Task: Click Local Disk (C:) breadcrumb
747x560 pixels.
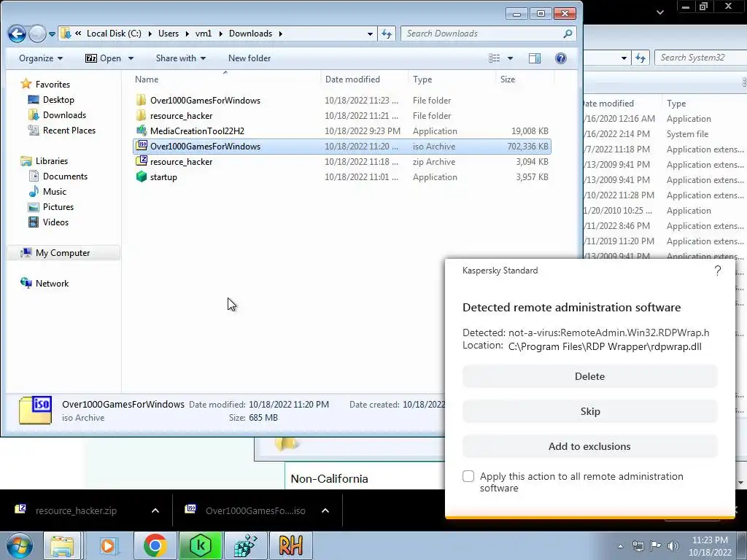Action: click(x=114, y=34)
